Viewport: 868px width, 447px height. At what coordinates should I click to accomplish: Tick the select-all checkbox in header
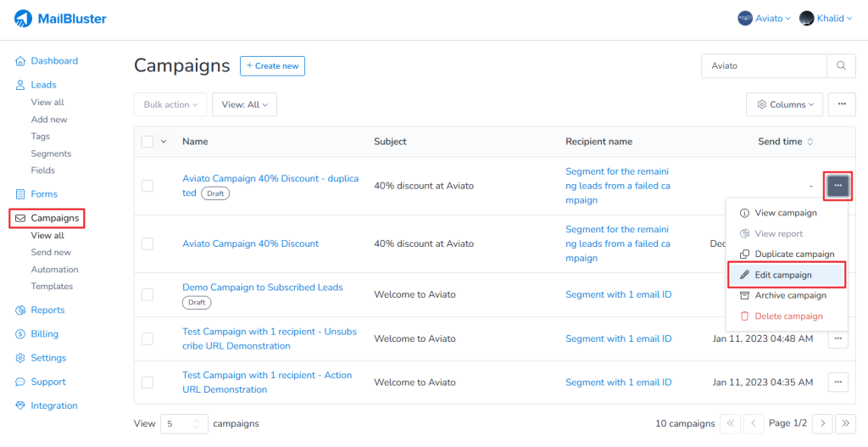click(147, 142)
